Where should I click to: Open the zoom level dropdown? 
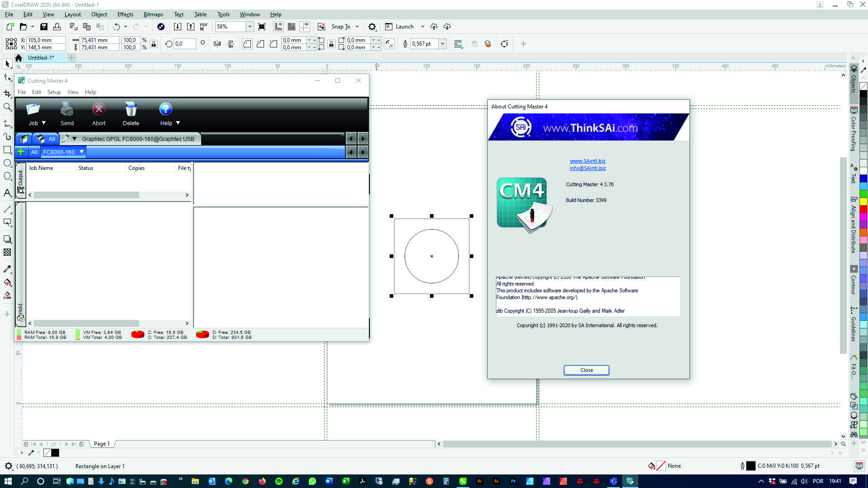[x=250, y=27]
